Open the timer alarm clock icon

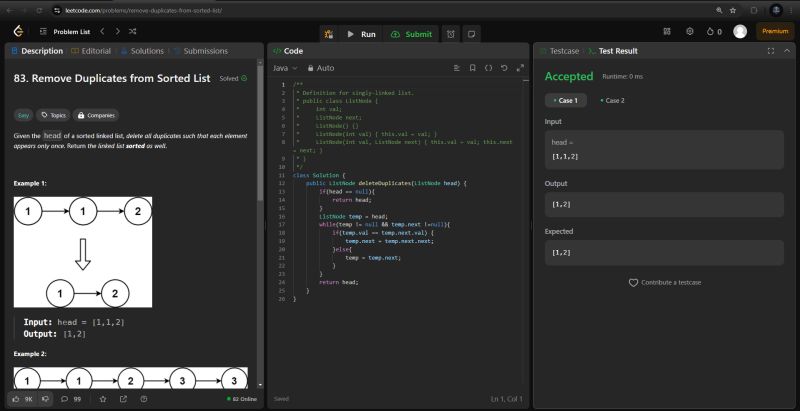pos(451,34)
